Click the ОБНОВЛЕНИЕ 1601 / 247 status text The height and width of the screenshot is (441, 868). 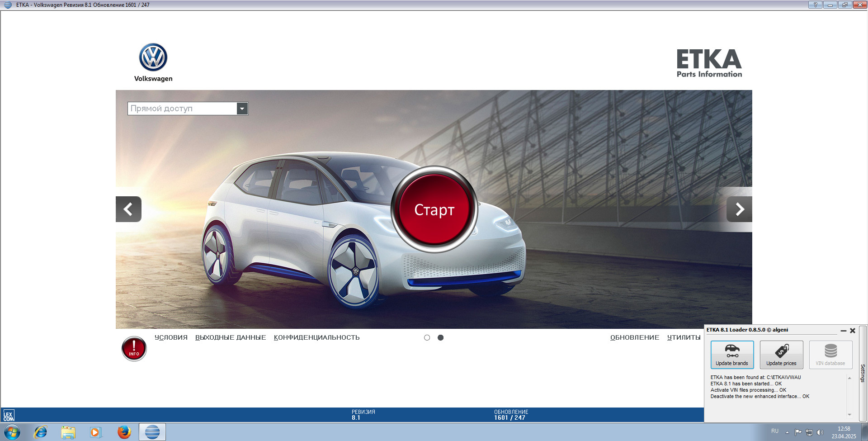click(511, 415)
